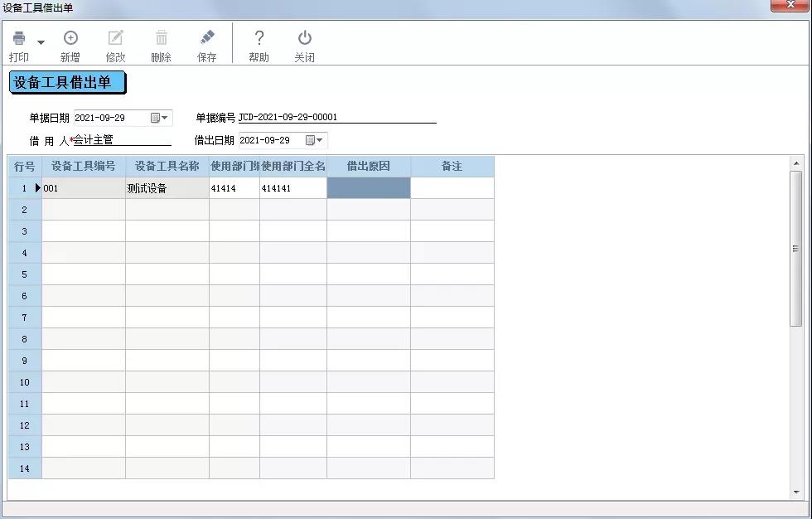Select the cell containing 41414
The image size is (812, 519).
pos(234,188)
